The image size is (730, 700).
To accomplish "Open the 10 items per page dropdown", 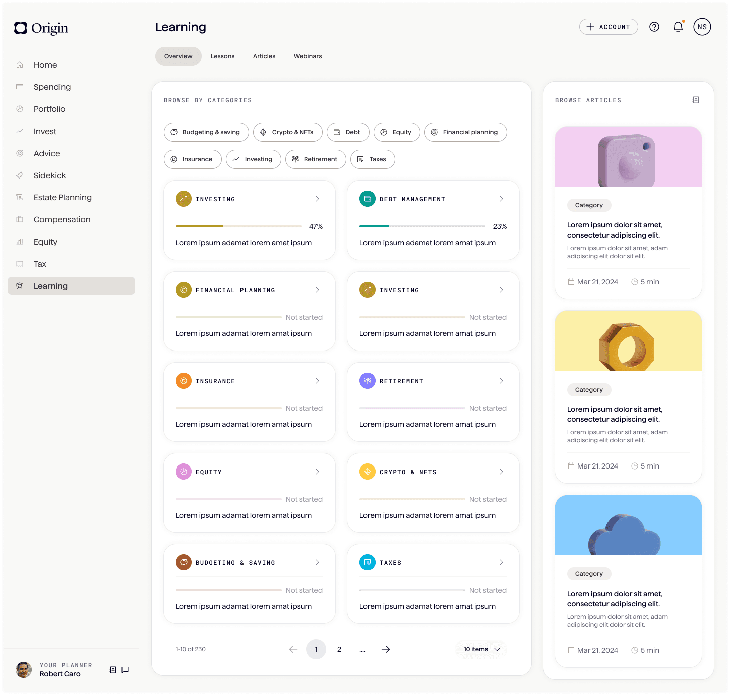I will [x=481, y=649].
